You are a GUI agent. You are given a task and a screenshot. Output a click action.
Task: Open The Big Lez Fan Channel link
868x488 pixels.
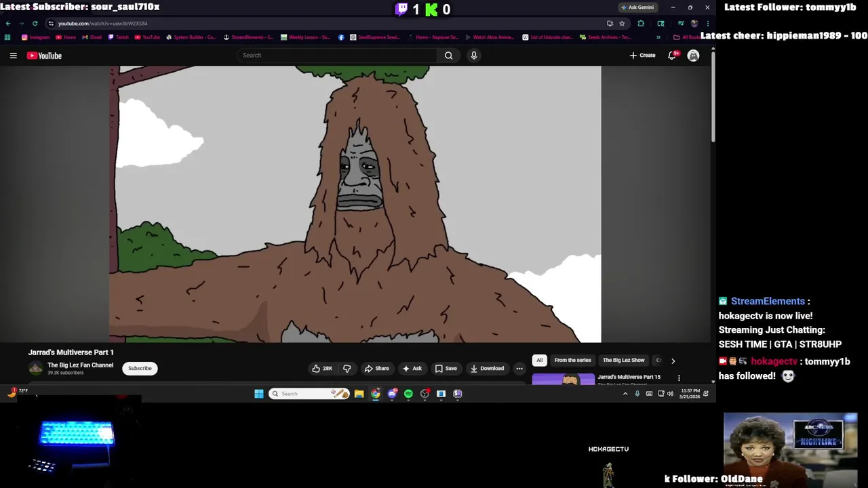pos(80,365)
